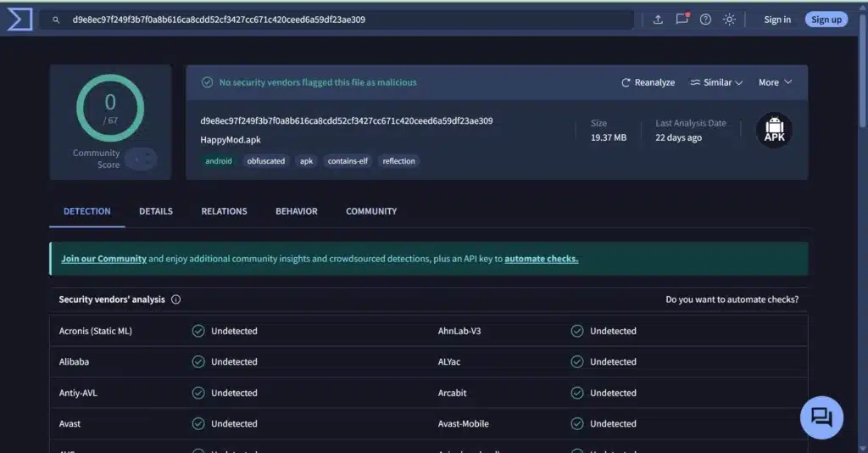Open the COMMUNITY tab

[x=371, y=211]
